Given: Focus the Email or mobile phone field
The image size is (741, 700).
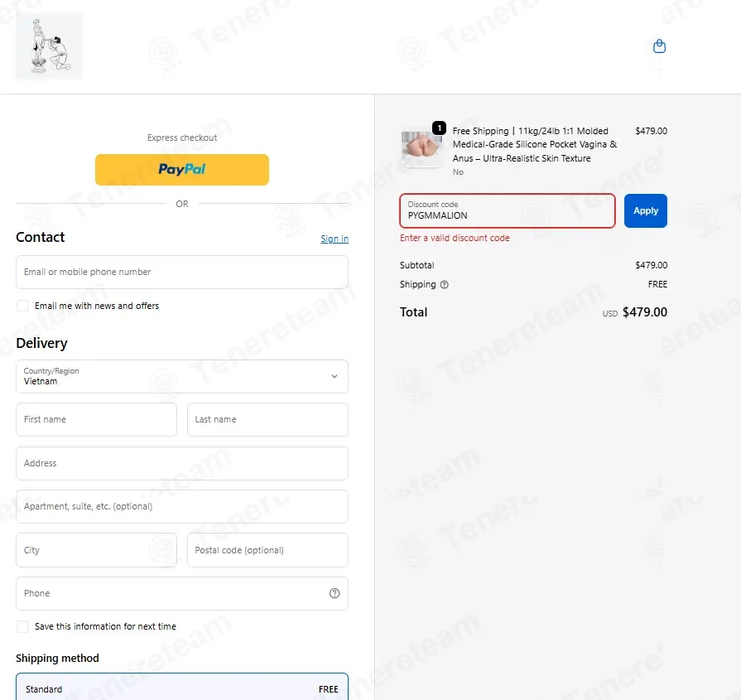Looking at the screenshot, I should click(x=182, y=272).
